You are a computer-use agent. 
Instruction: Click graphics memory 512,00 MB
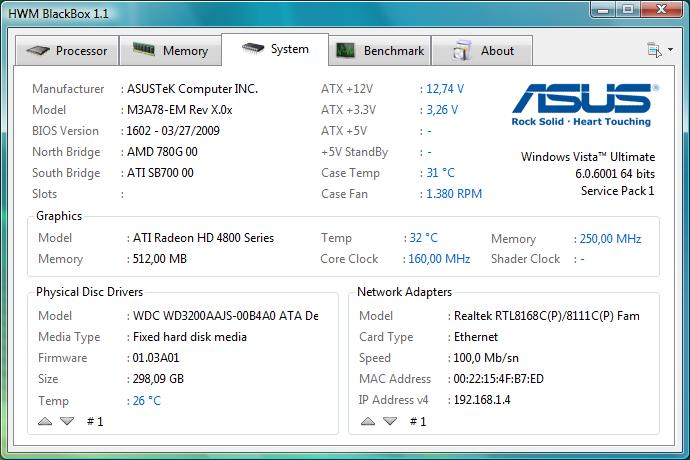pos(160,259)
